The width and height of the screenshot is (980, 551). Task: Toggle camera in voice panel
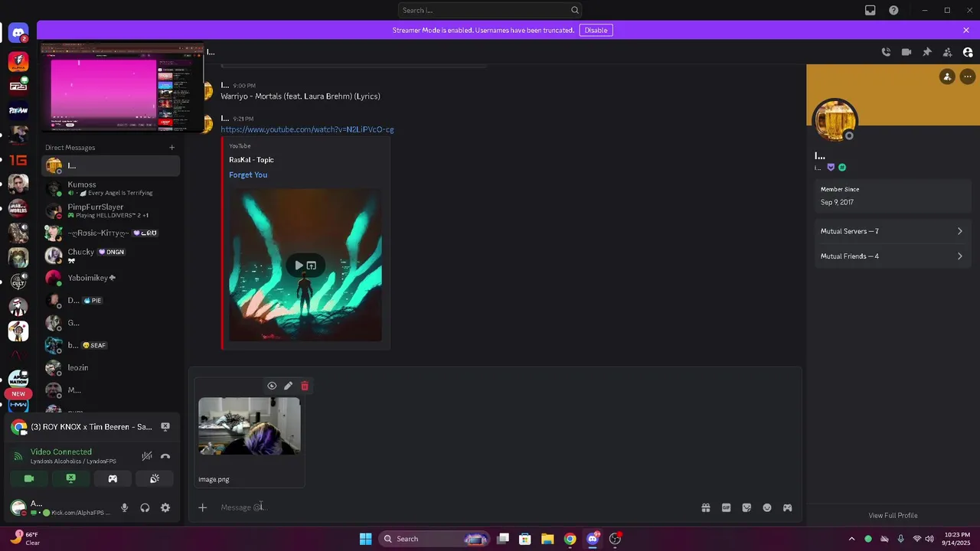coord(29,478)
